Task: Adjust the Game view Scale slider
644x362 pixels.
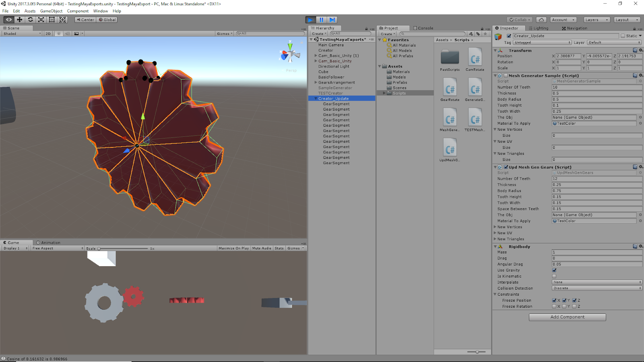Action: point(99,249)
